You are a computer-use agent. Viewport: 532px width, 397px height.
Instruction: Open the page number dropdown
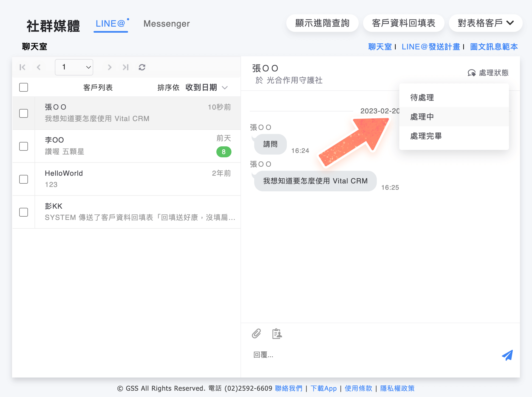pyautogui.click(x=74, y=67)
